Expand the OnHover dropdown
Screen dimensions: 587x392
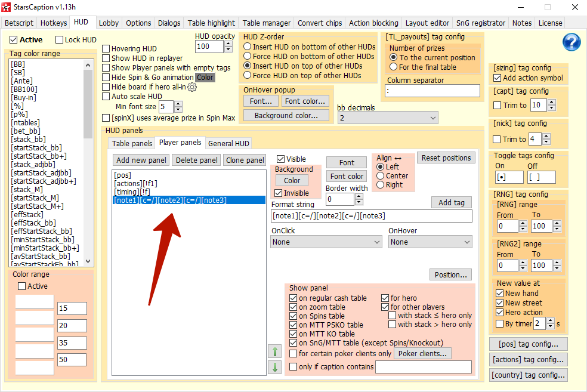430,242
